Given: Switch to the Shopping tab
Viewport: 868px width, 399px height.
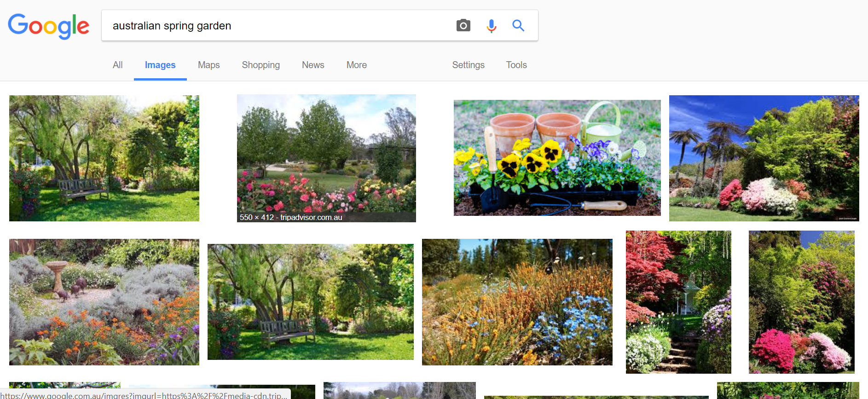Looking at the screenshot, I should click(x=260, y=65).
